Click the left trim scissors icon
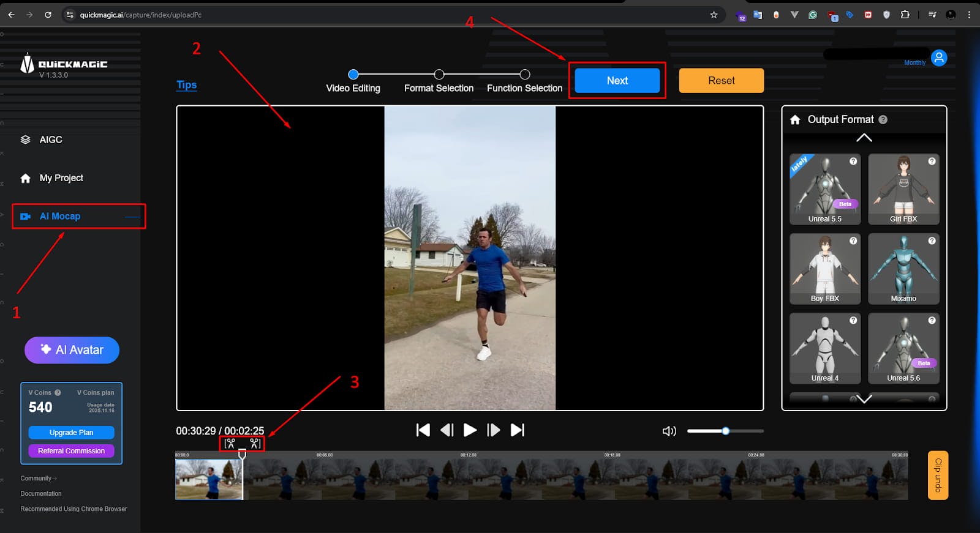This screenshot has width=980, height=533. coord(230,444)
